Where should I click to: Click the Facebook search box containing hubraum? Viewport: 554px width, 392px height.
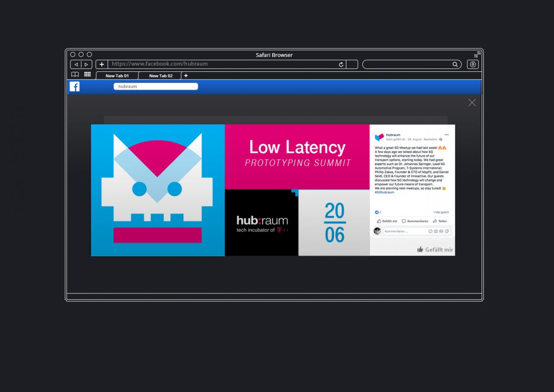pos(156,87)
